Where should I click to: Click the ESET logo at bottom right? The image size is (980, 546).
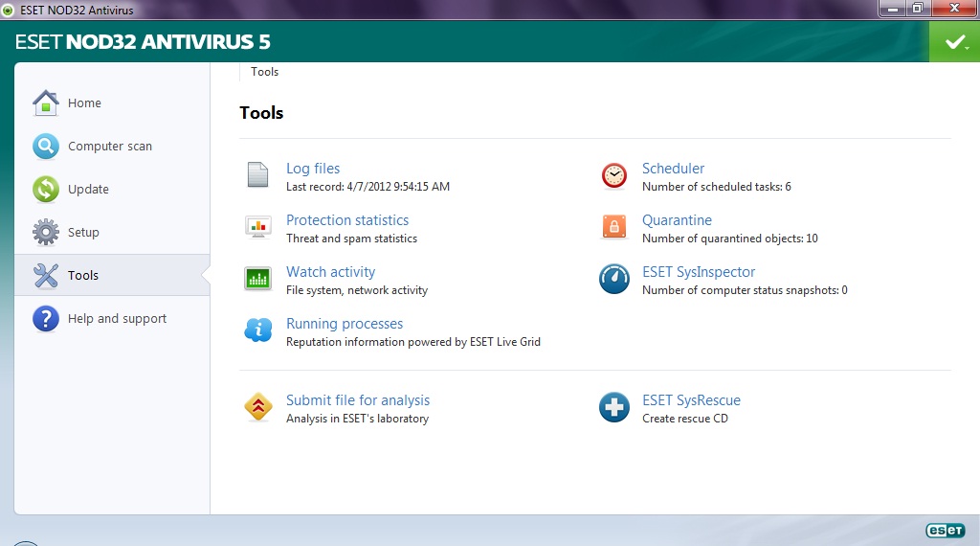945,531
